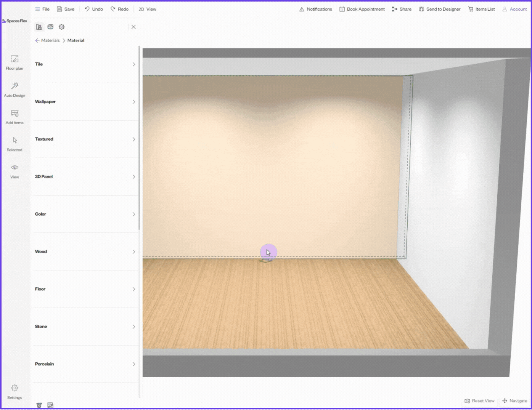Open the Items List cart

[481, 9]
